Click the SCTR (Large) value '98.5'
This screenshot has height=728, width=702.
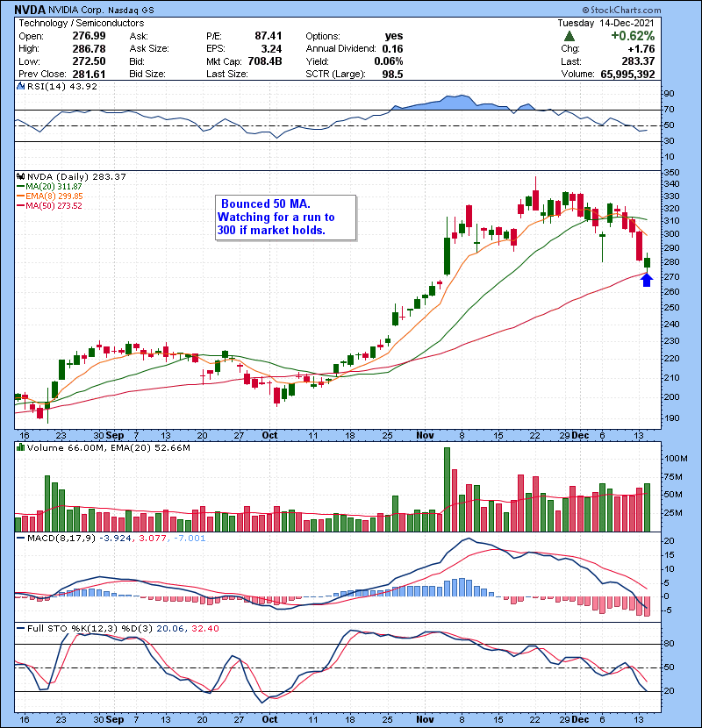(x=392, y=75)
